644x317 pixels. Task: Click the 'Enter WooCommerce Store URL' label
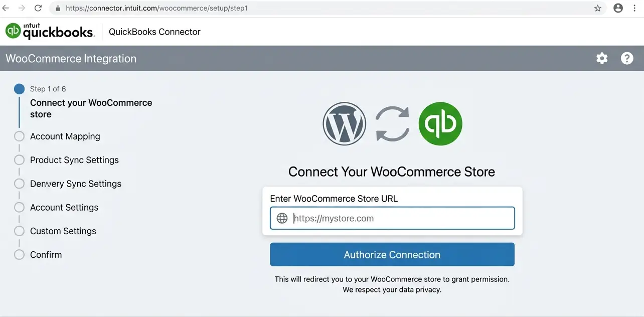(334, 199)
